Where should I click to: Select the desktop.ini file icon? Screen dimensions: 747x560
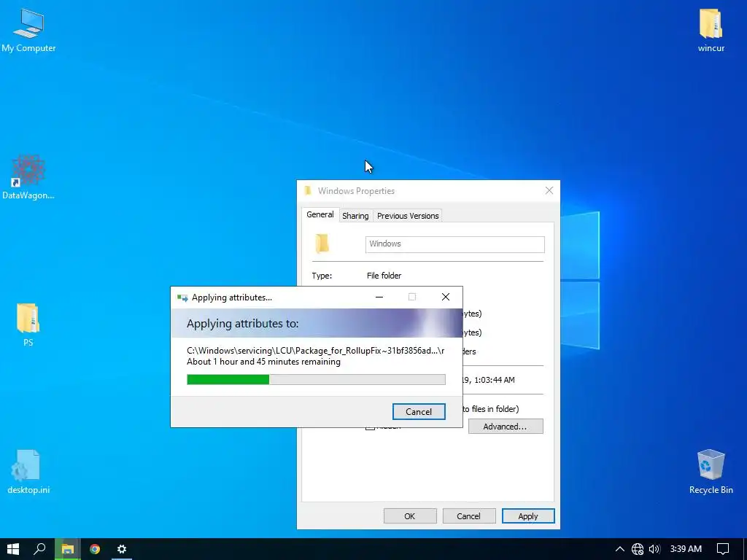(x=28, y=472)
